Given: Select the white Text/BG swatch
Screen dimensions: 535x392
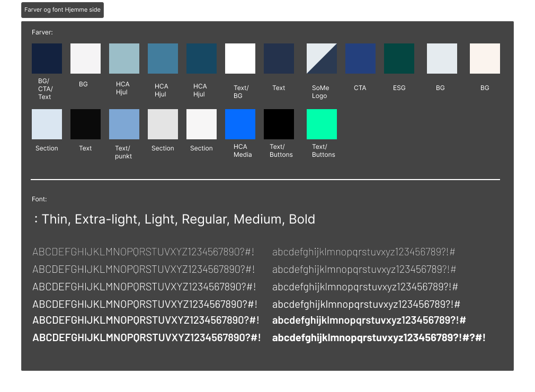Looking at the screenshot, I should point(240,58).
